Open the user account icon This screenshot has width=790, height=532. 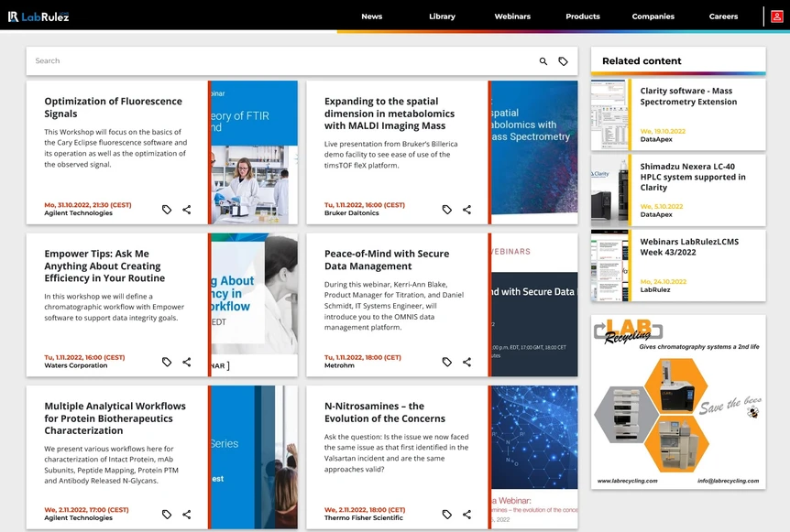[x=777, y=16]
